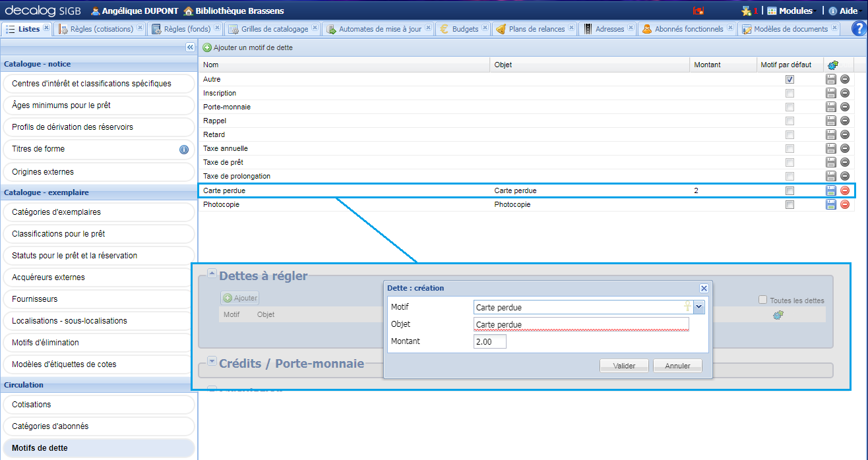Open the blue help question mark icon
Viewport: 868px width, 460px height.
pyautogui.click(x=858, y=29)
